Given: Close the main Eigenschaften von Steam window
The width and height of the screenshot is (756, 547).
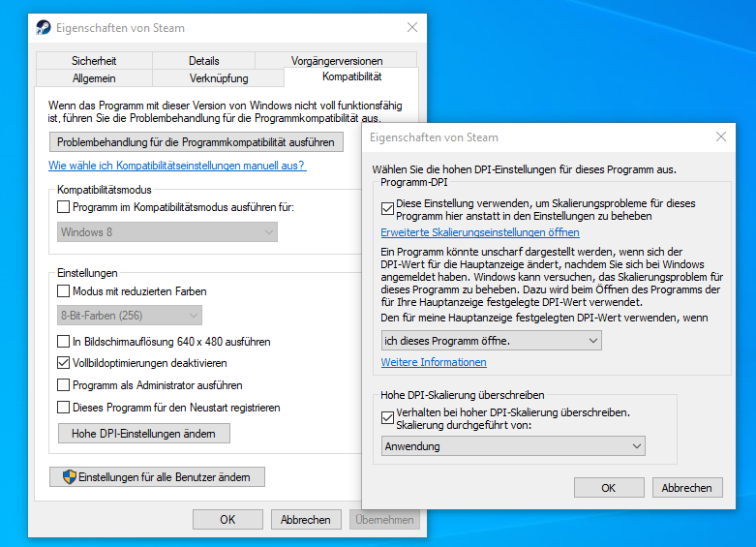Looking at the screenshot, I should (412, 27).
